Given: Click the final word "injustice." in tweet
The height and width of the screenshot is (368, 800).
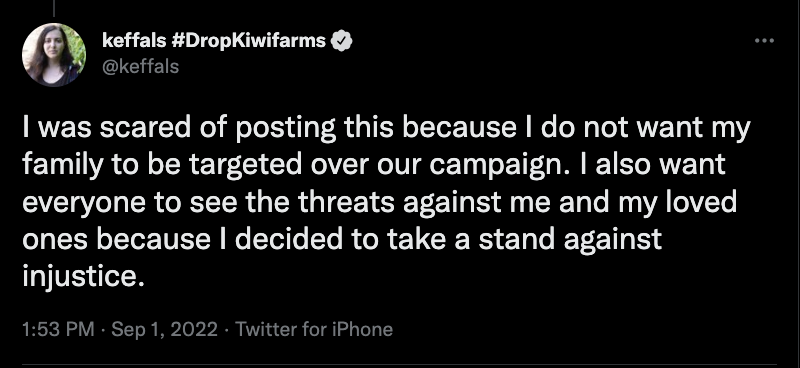Looking at the screenshot, I should (80, 277).
